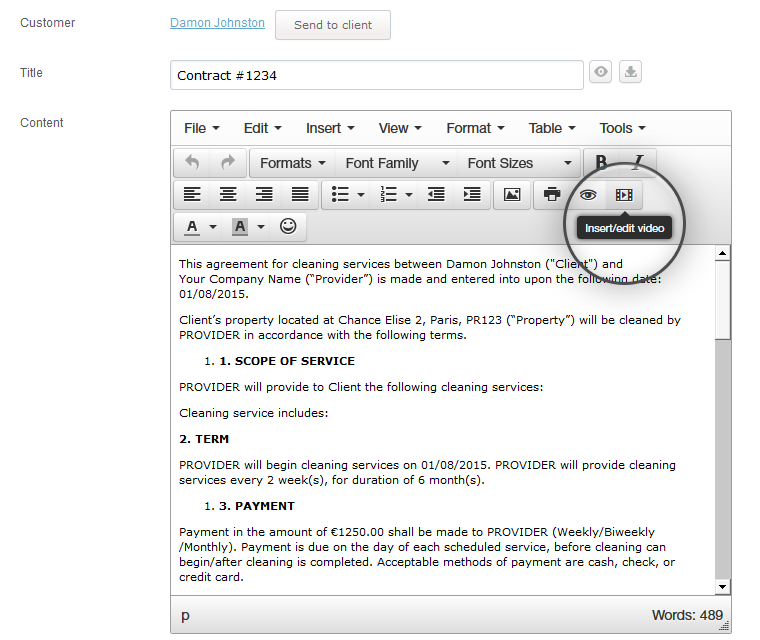This screenshot has height=640, width=760.
Task: Apply background highlight color
Action: (x=240, y=227)
